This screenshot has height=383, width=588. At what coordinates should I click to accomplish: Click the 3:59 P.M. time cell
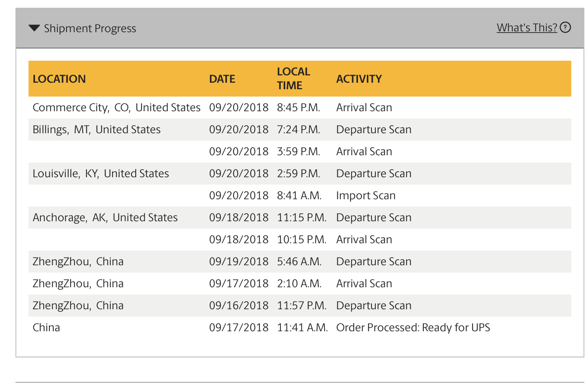pos(298,152)
